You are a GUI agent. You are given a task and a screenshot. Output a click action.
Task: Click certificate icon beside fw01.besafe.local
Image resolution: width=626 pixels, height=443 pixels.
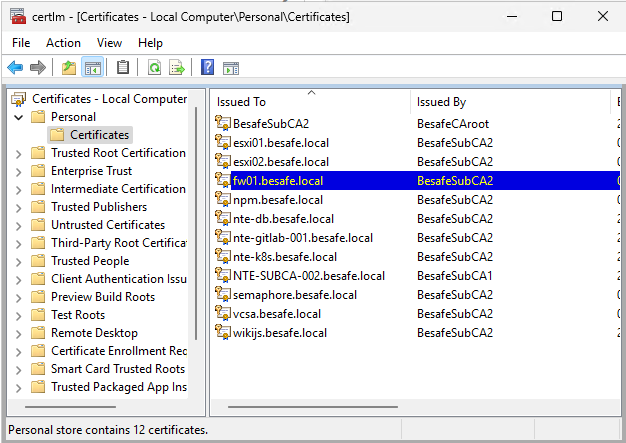coord(223,180)
